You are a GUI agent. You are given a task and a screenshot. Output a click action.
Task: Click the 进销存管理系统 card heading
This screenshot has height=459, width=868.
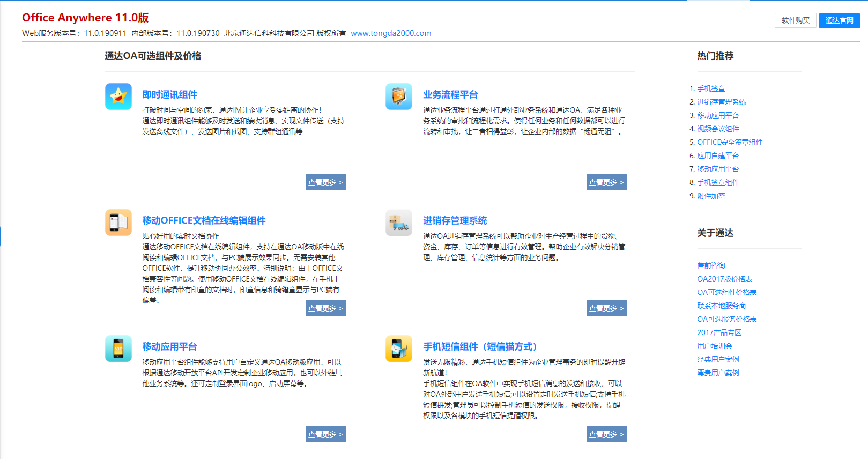tap(455, 220)
